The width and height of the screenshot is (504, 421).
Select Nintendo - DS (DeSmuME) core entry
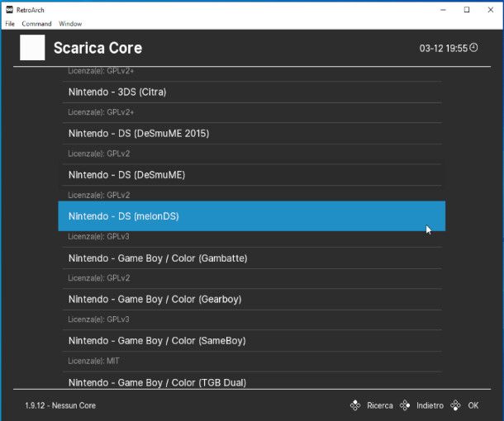coord(252,175)
